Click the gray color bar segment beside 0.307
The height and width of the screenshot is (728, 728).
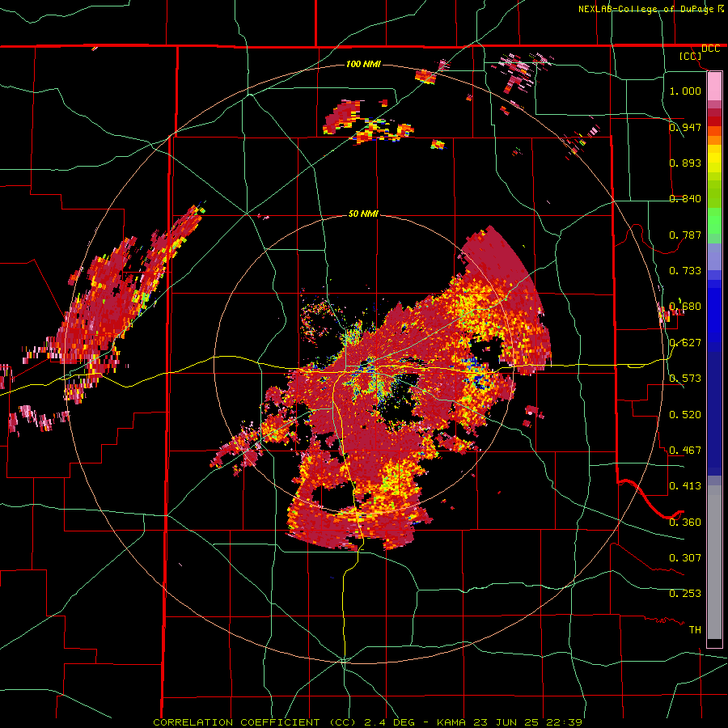714,562
